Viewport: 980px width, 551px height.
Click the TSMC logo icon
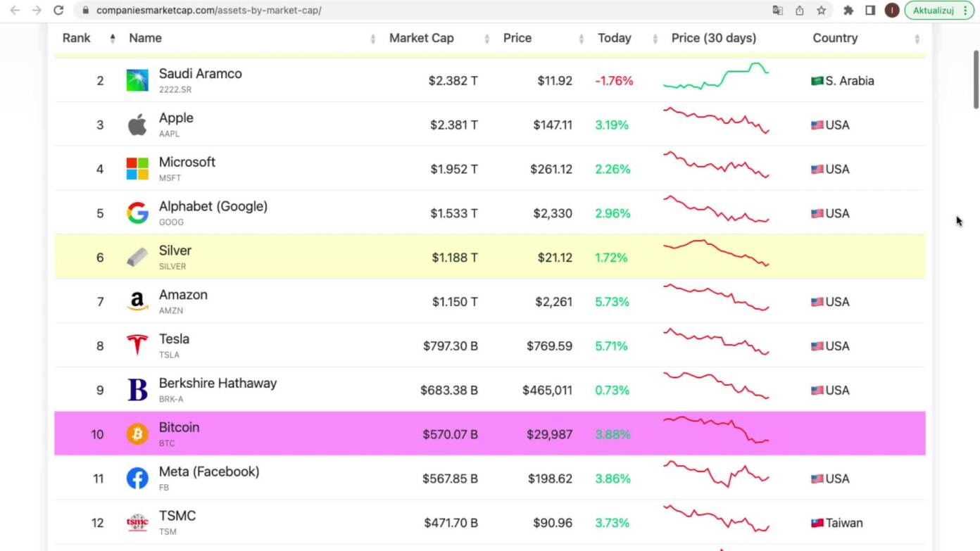click(x=137, y=523)
